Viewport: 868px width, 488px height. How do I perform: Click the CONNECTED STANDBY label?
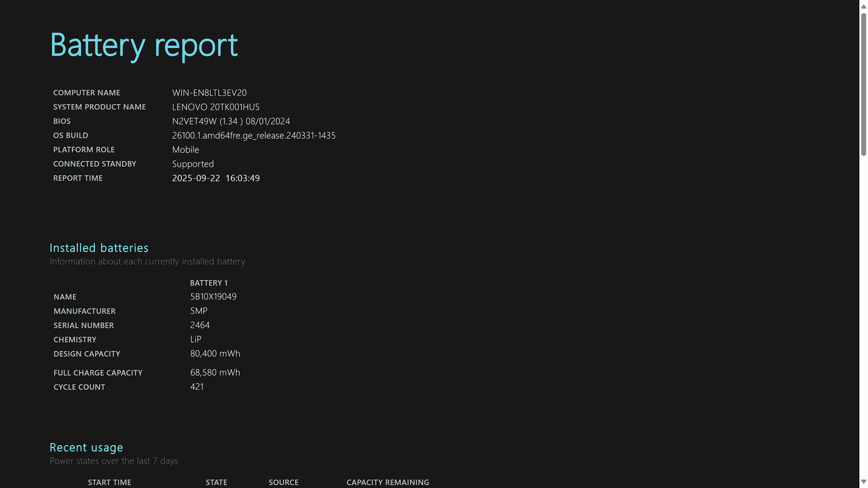(95, 164)
